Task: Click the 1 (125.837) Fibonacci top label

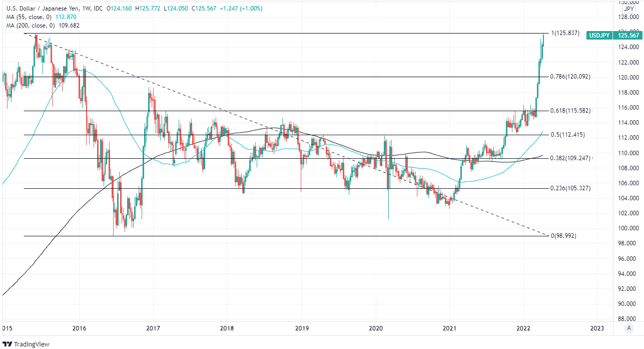Action: click(565, 33)
